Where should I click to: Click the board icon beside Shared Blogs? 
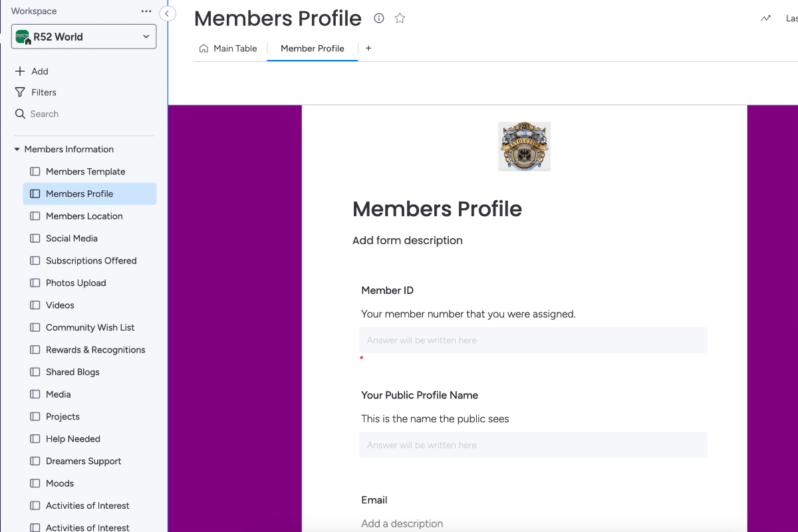coord(35,372)
